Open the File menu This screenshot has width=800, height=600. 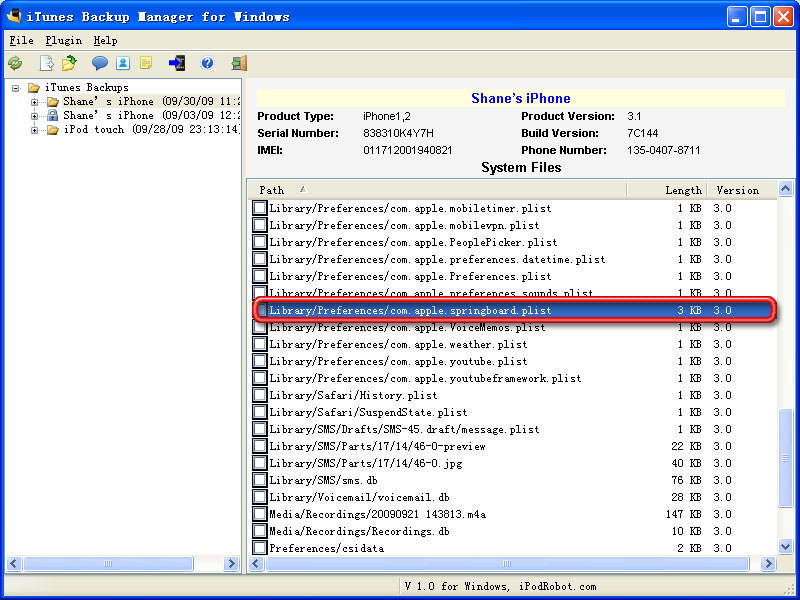pos(21,40)
